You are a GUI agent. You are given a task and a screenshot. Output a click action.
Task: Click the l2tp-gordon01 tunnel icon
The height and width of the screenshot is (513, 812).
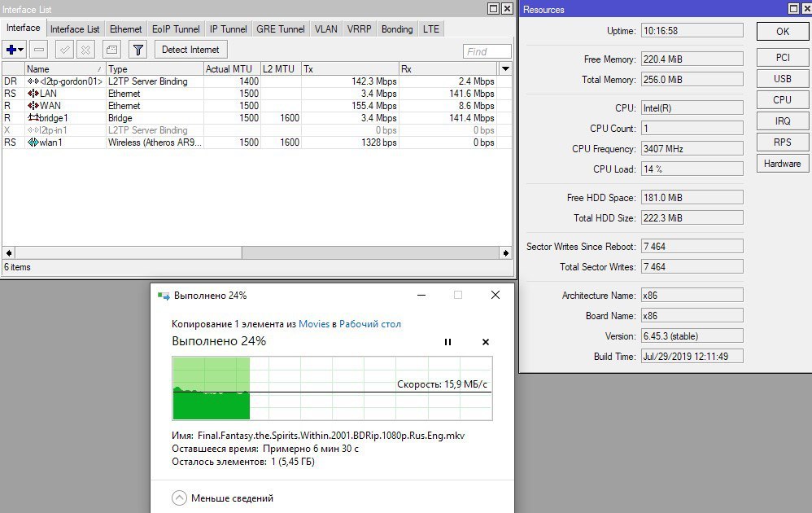[x=33, y=81]
